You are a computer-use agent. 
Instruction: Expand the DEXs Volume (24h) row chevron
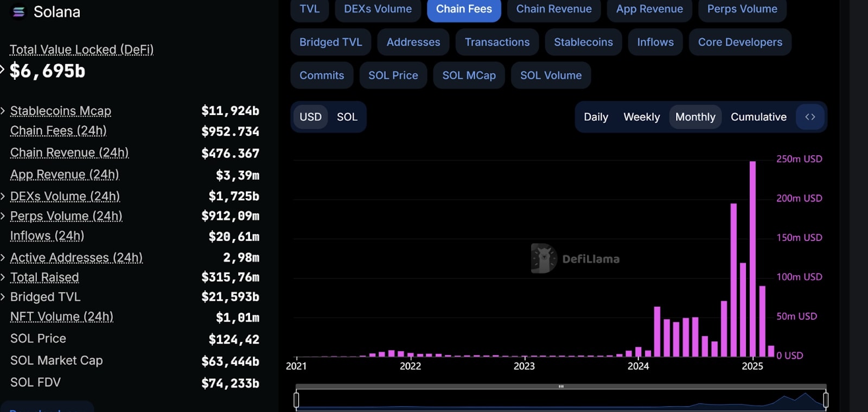(x=3, y=196)
